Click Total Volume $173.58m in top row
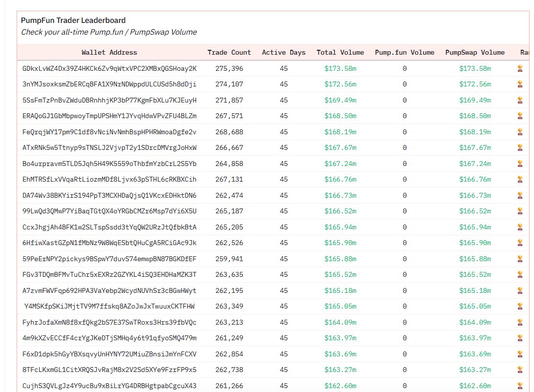534x392 pixels. [340, 68]
